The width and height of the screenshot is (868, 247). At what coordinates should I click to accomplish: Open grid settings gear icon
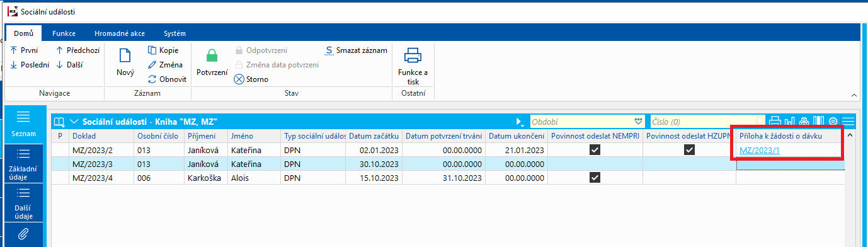click(x=833, y=121)
